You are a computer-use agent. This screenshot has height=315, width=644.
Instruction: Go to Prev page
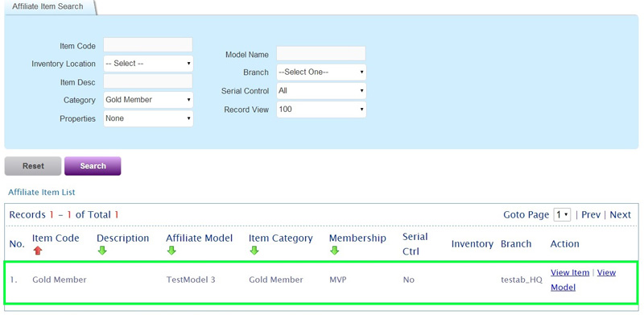591,214
